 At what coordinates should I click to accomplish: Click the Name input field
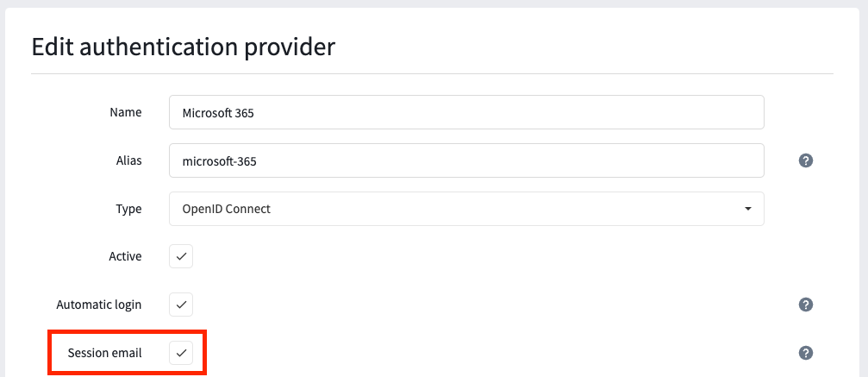[466, 112]
